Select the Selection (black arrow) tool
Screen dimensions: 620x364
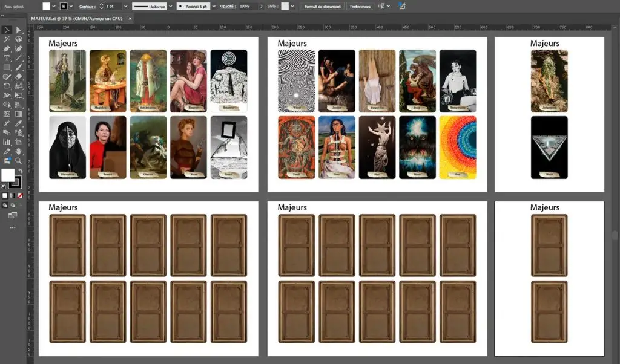tap(7, 30)
